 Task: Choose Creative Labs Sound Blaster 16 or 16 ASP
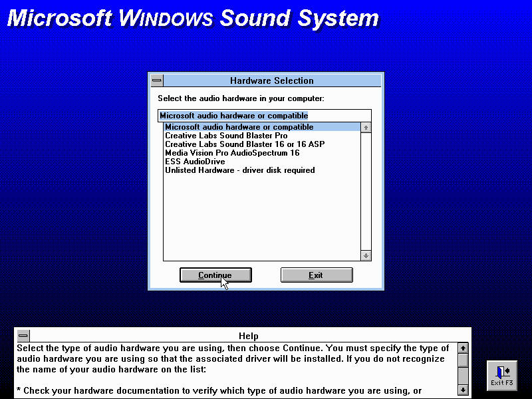click(x=245, y=144)
